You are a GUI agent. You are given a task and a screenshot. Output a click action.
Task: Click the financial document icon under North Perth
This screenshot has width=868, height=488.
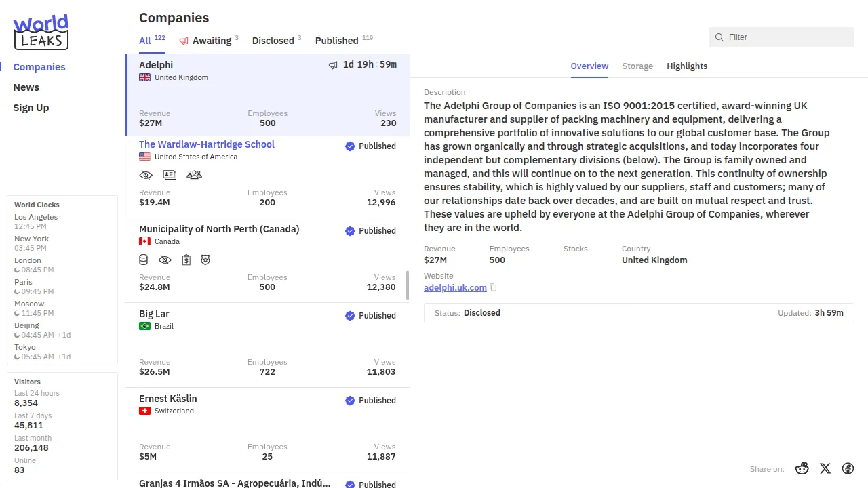tap(186, 260)
